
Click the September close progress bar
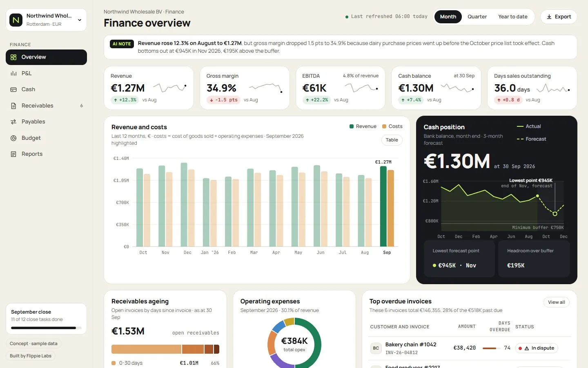[46, 328]
